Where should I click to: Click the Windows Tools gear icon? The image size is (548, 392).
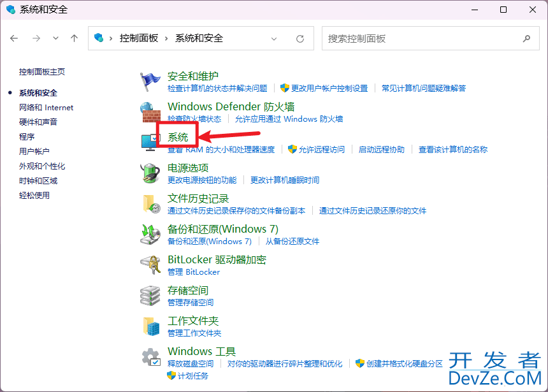151,357
